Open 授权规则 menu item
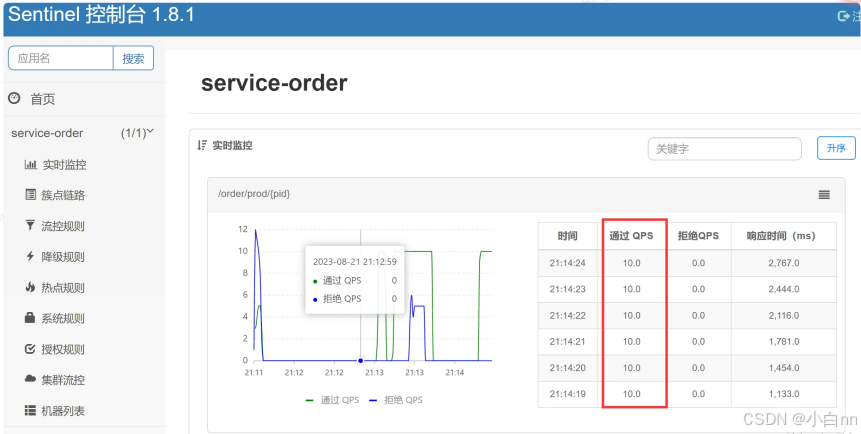Screen dimensions: 861x434 click(x=63, y=349)
